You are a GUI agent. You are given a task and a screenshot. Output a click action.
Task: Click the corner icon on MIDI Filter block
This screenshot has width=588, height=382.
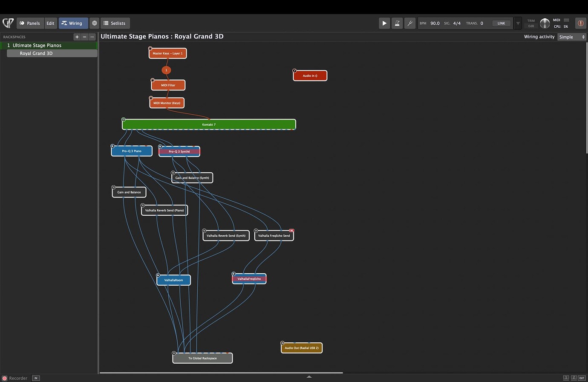(x=153, y=80)
